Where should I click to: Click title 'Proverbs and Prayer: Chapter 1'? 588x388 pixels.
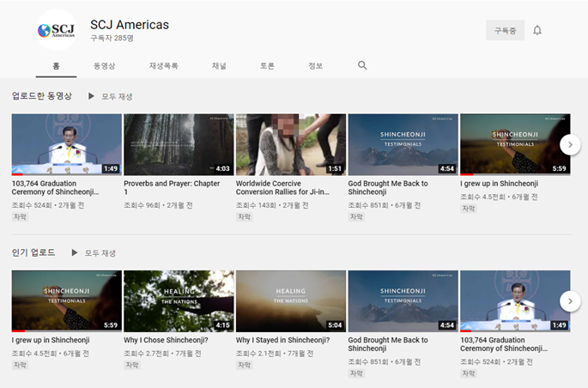coord(172,187)
